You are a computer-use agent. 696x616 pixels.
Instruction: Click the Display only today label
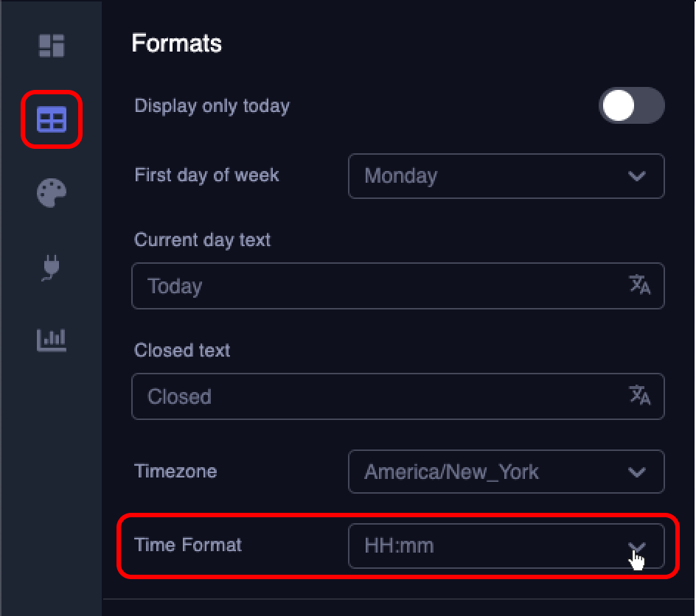(212, 106)
